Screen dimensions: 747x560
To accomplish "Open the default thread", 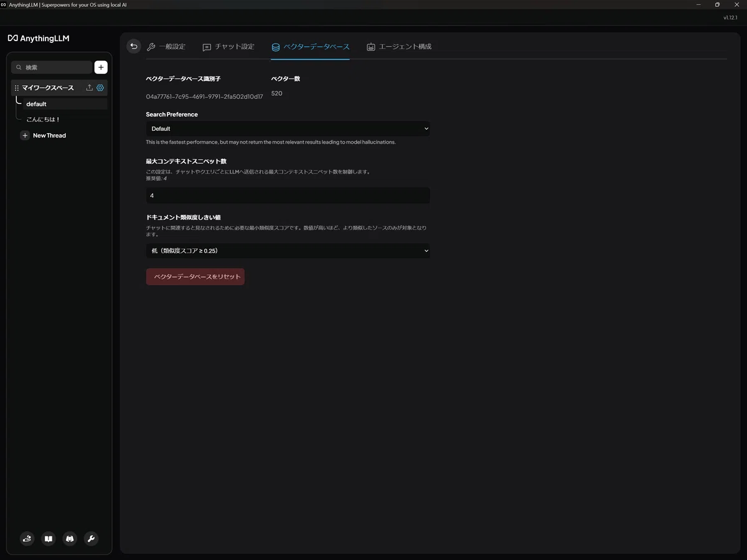I will click(x=65, y=104).
